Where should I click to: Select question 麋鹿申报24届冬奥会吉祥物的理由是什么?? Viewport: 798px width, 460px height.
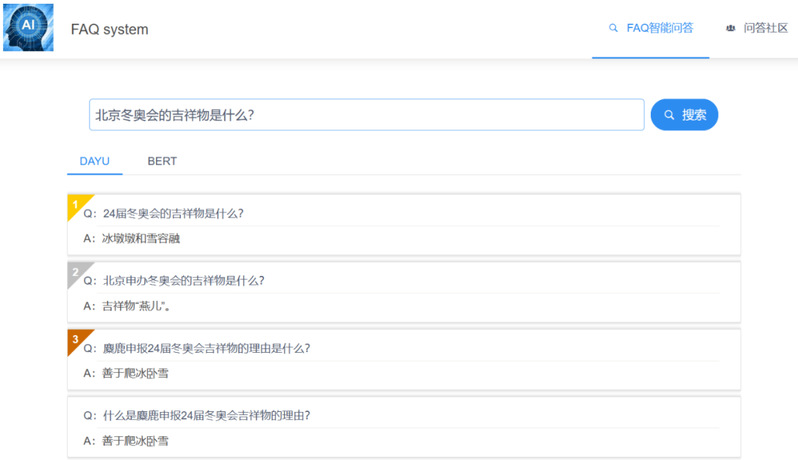[x=206, y=348]
